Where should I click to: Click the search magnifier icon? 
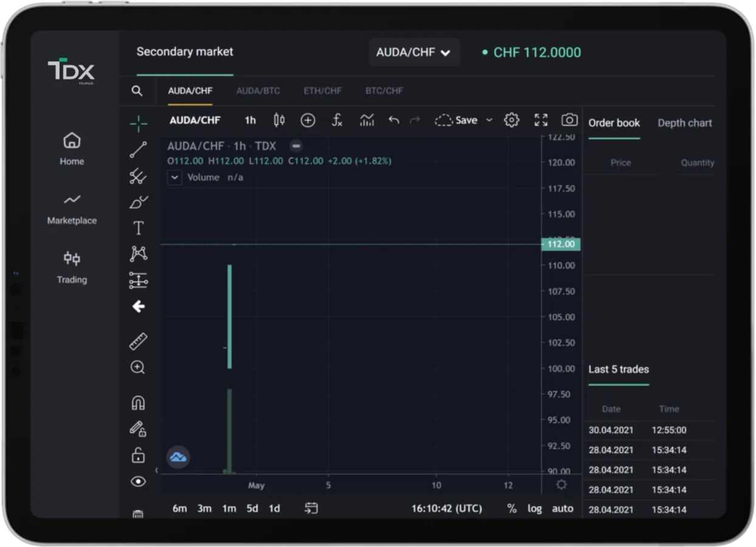point(137,91)
